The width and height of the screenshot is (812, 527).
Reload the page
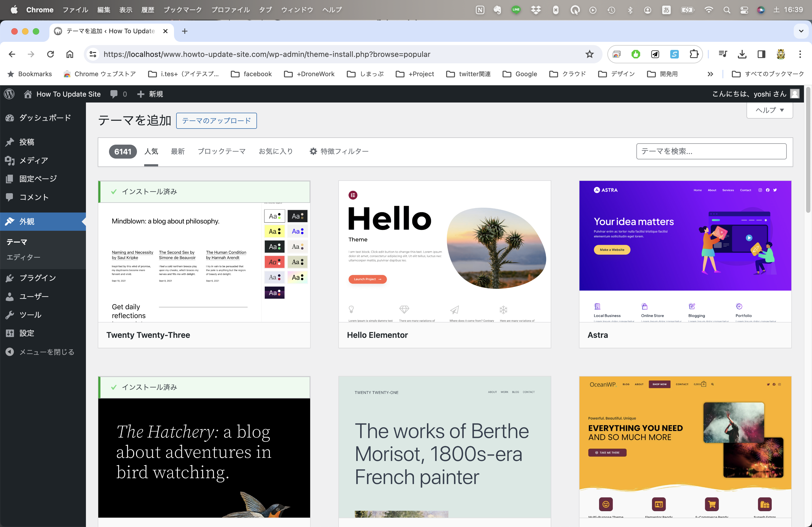50,54
